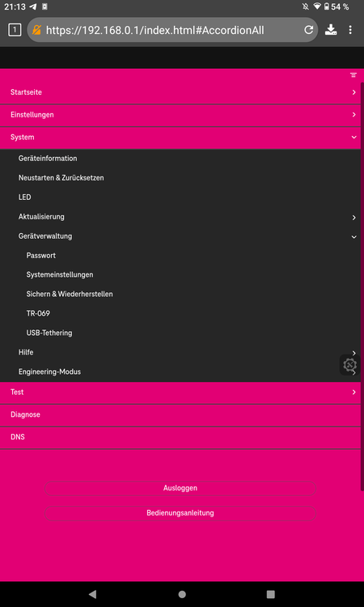Select the System menu header

(180, 138)
